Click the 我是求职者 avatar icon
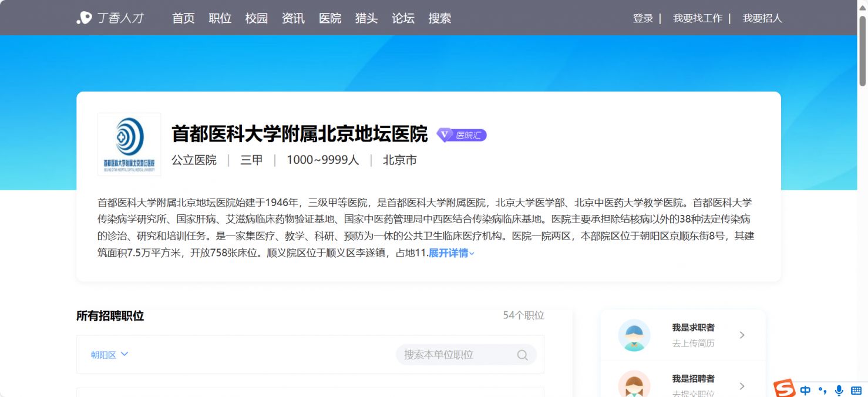Image resolution: width=868 pixels, height=397 pixels. point(634,335)
